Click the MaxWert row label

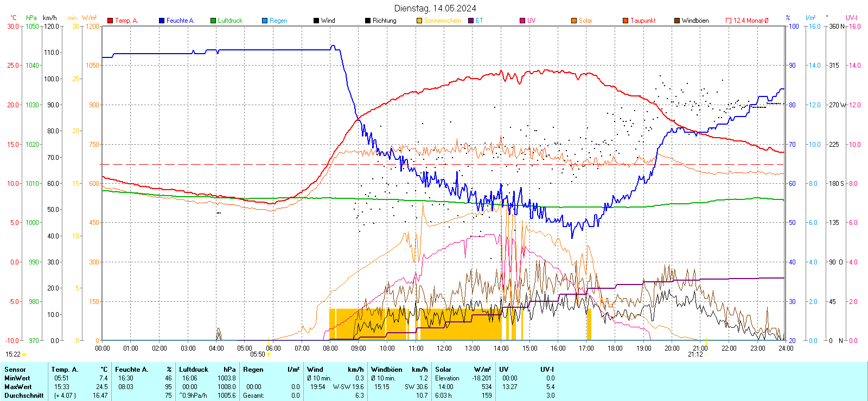point(18,387)
